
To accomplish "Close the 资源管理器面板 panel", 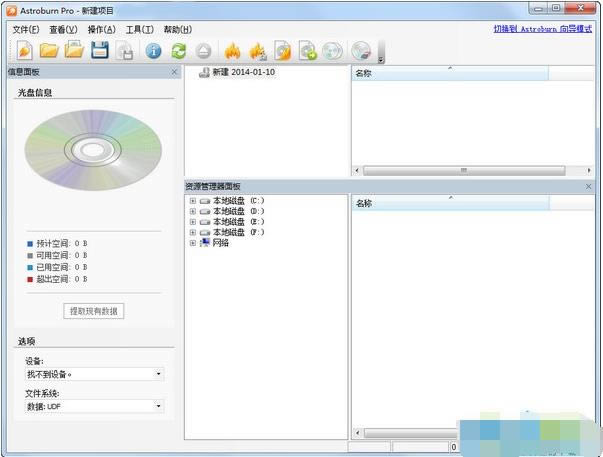I will pos(588,186).
